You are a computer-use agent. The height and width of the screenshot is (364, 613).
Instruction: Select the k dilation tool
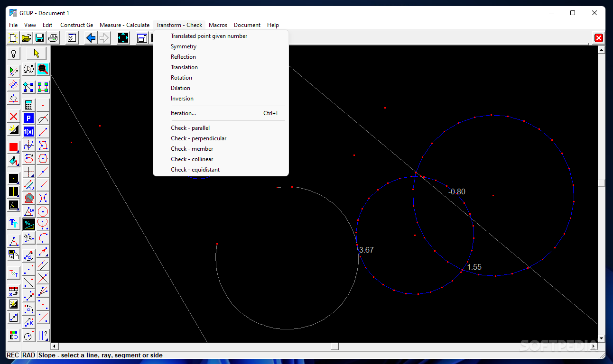29,322
